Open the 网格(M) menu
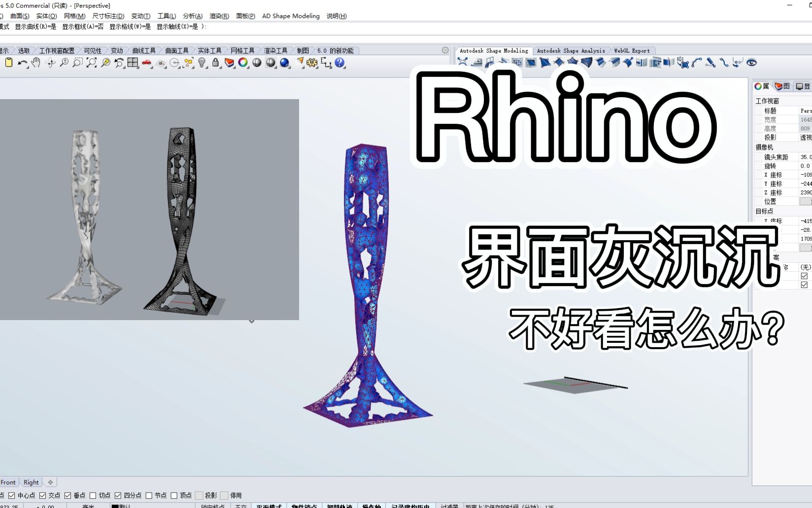Screen dimensions: 812x508 pyautogui.click(x=74, y=16)
